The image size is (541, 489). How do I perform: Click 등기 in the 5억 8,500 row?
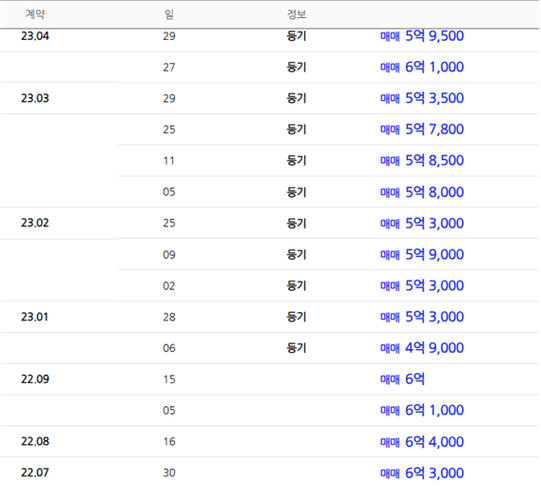pyautogui.click(x=296, y=160)
